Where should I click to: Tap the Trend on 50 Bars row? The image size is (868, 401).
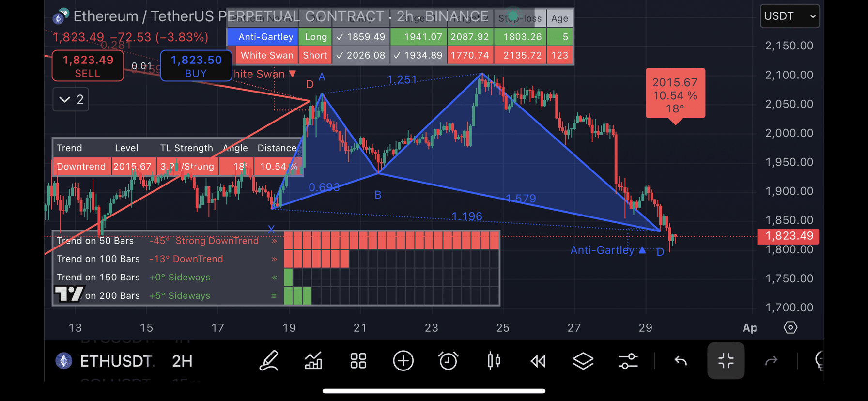276,241
